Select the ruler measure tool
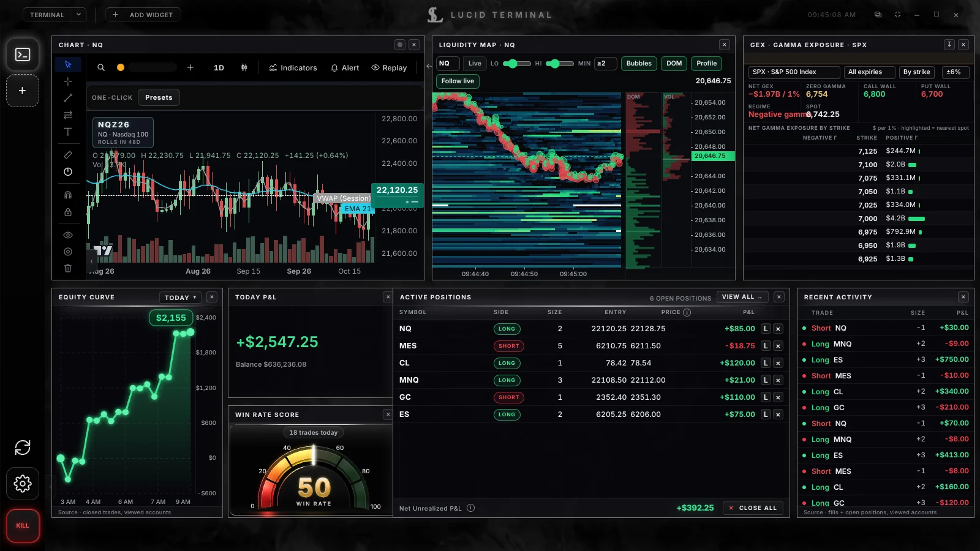980x551 pixels. pos(68,155)
